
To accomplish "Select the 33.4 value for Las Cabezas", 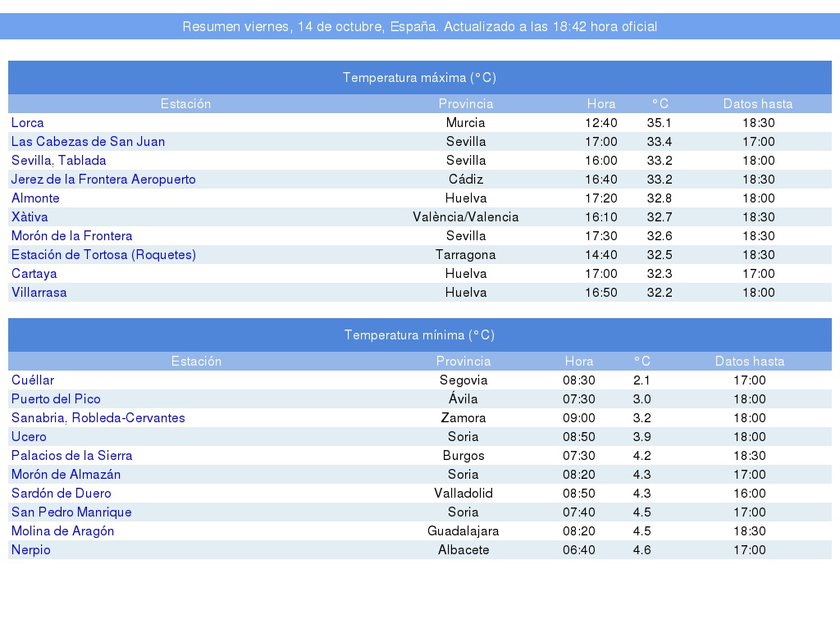I will (659, 141).
